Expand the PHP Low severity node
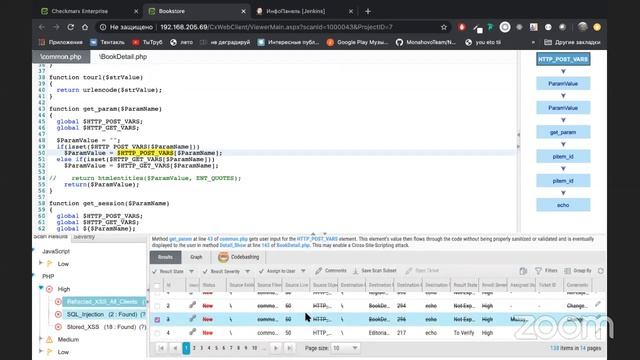640x360 pixels. click(40, 351)
